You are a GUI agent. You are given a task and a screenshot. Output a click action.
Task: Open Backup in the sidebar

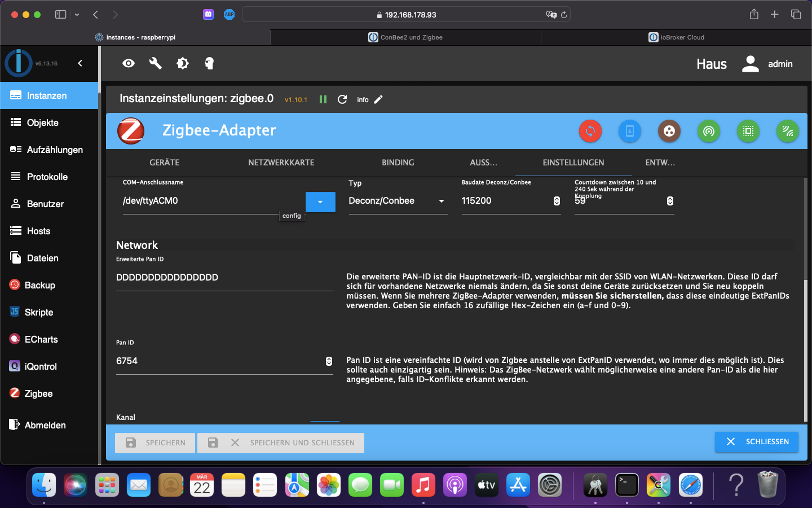click(x=49, y=285)
